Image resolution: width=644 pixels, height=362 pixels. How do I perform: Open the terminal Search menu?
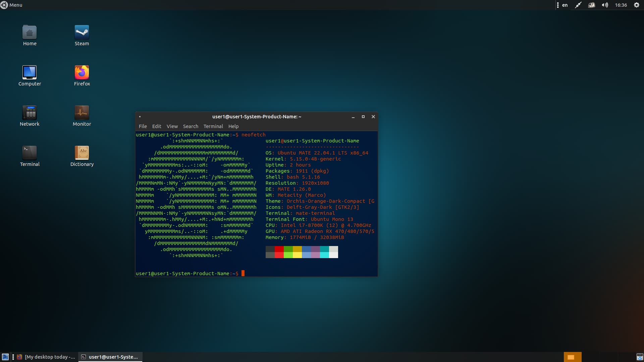click(x=190, y=126)
